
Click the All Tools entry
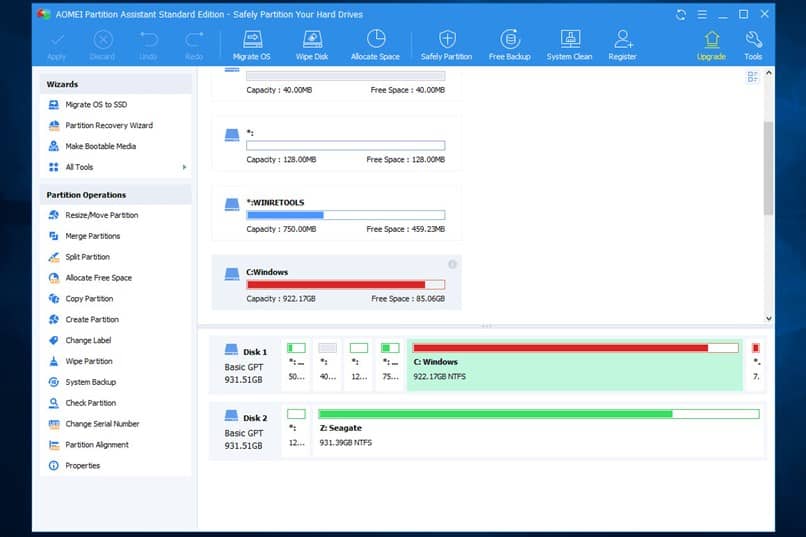tap(79, 167)
